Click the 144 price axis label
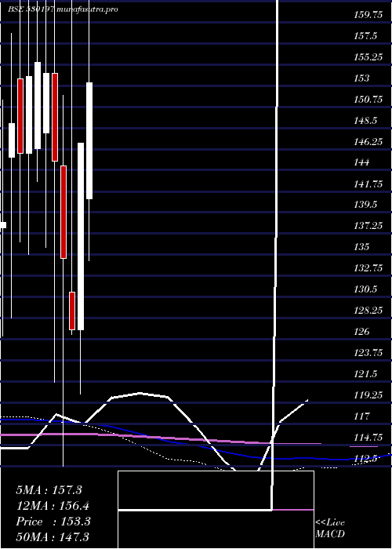This screenshot has width=392, height=549. [361, 162]
